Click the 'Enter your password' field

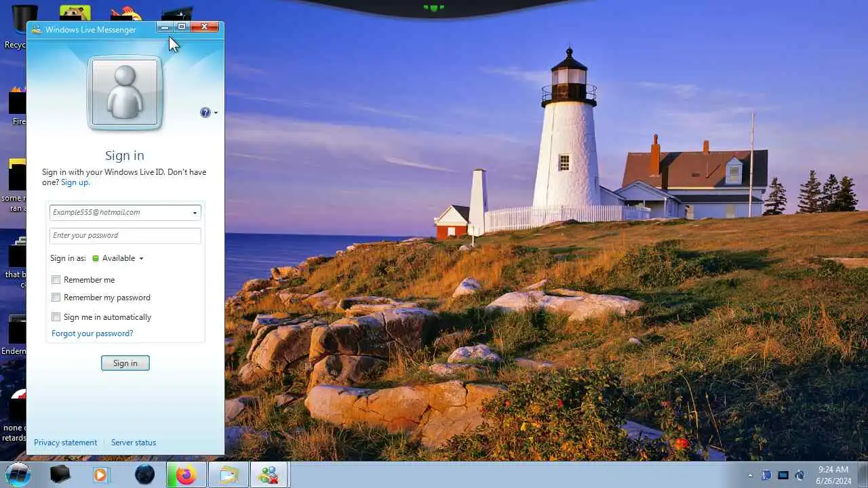[x=125, y=235]
